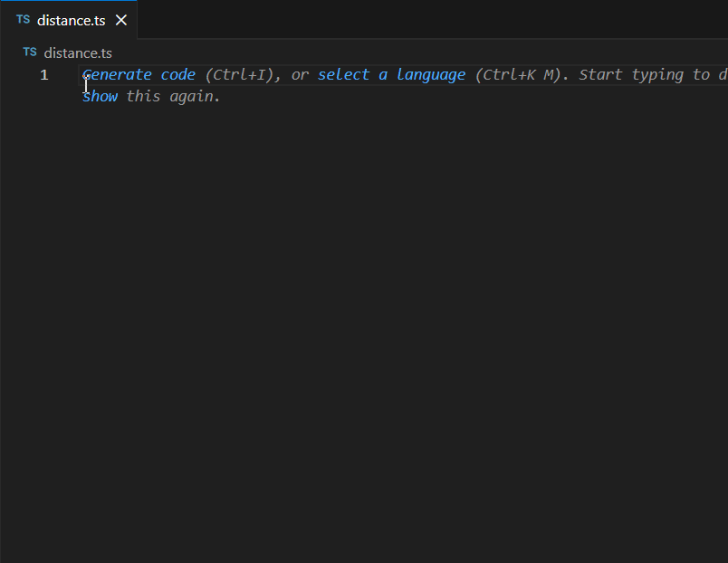Click the blue status bar at the bottom

(x=362, y=558)
